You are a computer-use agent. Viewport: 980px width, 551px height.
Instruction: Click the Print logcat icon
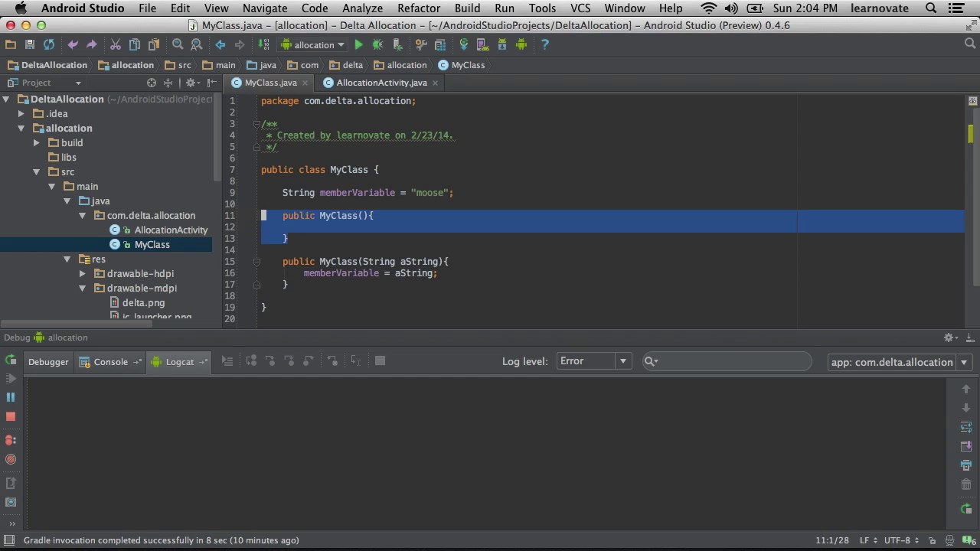point(966,465)
